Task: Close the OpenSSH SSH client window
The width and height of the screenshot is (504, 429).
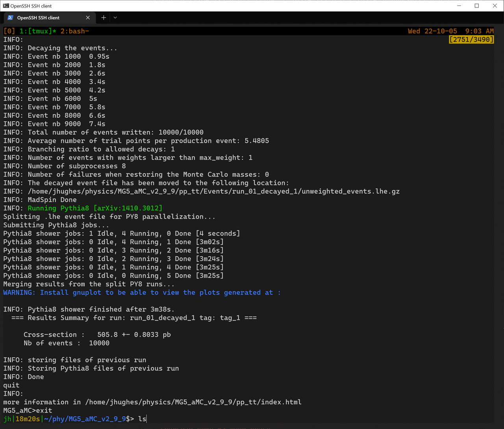Action: (x=495, y=6)
